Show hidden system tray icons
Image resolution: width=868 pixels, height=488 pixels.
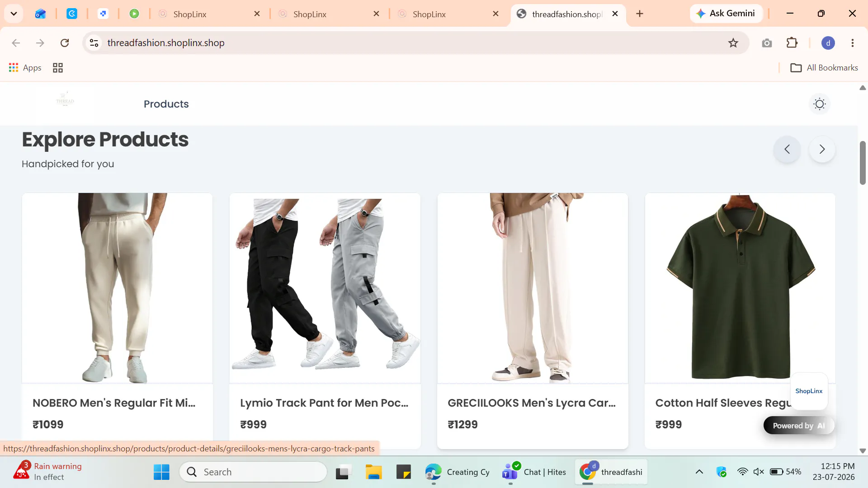pos(699,472)
